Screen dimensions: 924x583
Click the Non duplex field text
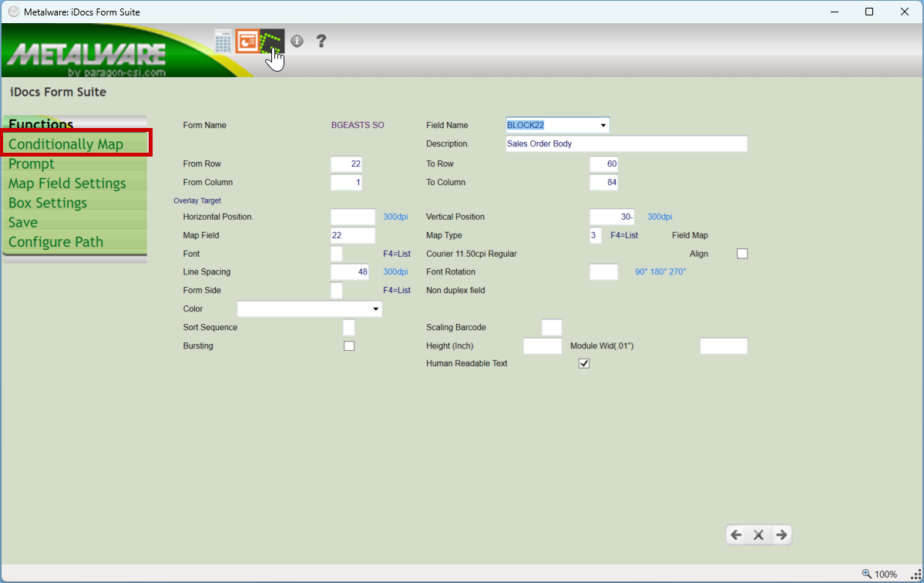455,290
